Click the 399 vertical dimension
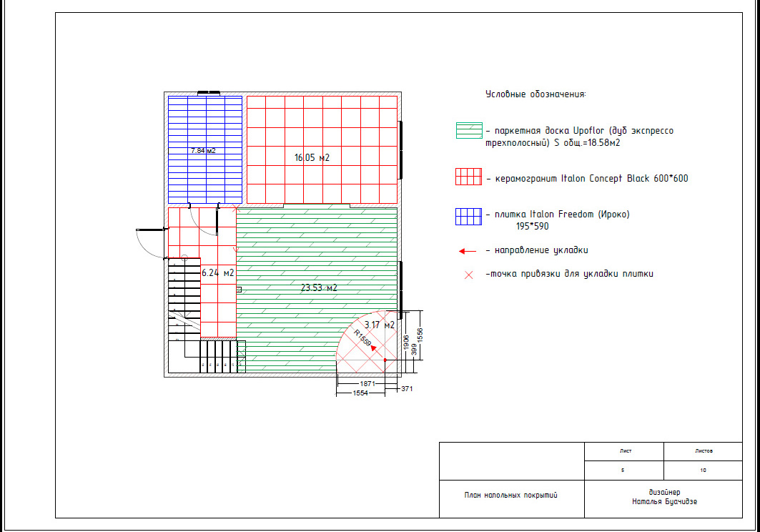Screen dimensions: 760x532 [x=414, y=349]
